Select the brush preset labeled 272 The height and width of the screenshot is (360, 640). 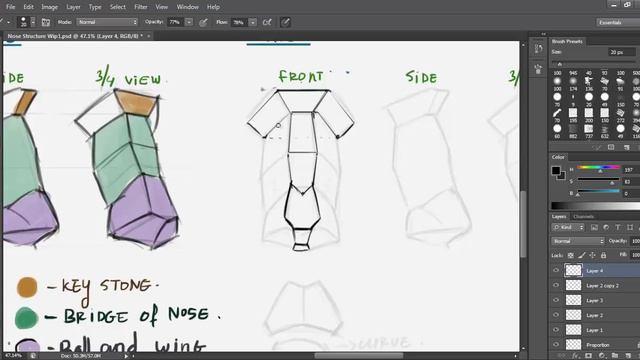point(620,115)
